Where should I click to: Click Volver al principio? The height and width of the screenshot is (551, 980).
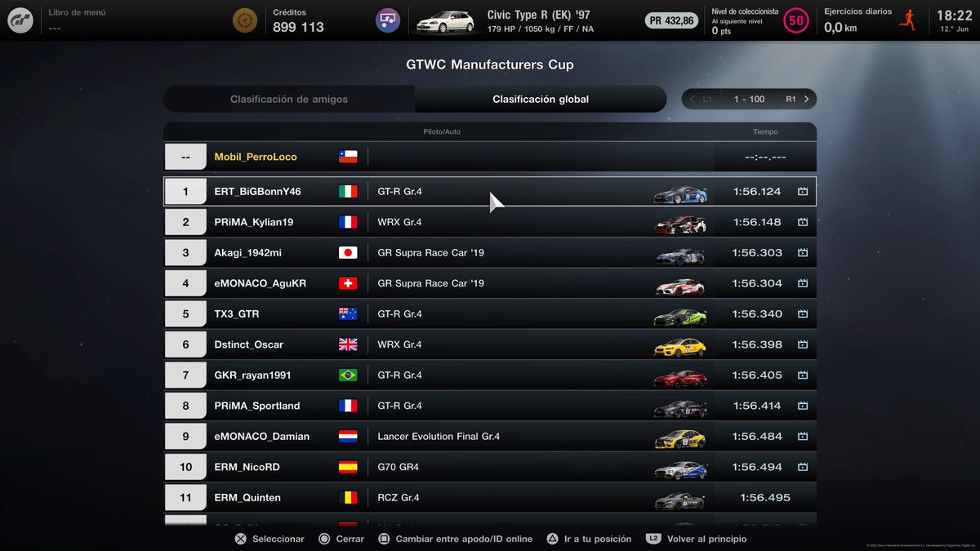tap(699, 539)
